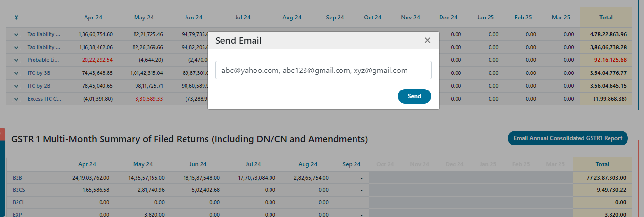
Task: Click the Send button
Action: (414, 96)
